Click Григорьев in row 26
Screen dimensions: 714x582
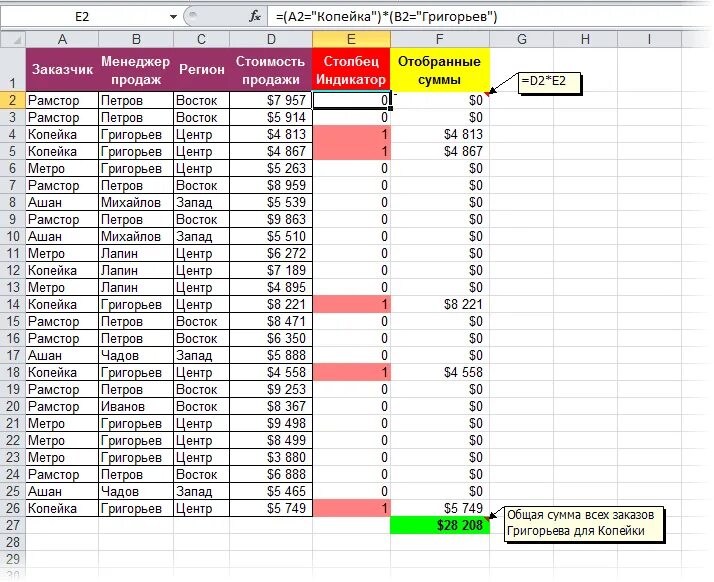click(x=136, y=508)
